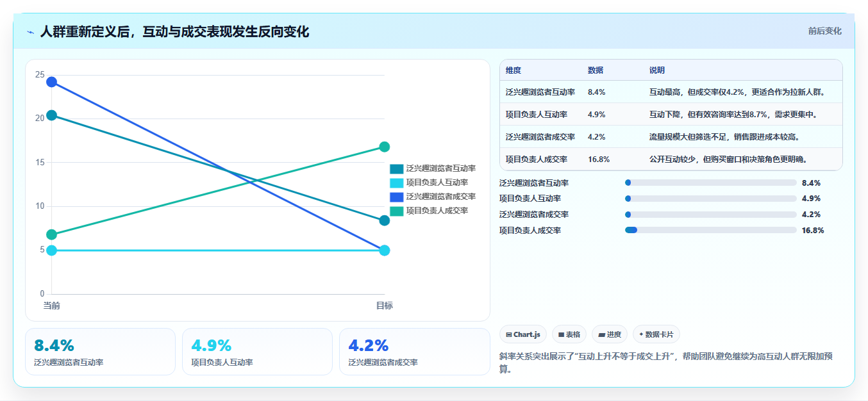Image resolution: width=868 pixels, height=401 pixels.
Task: Click legend text 项目负责人成交率
Action: pyautogui.click(x=437, y=211)
